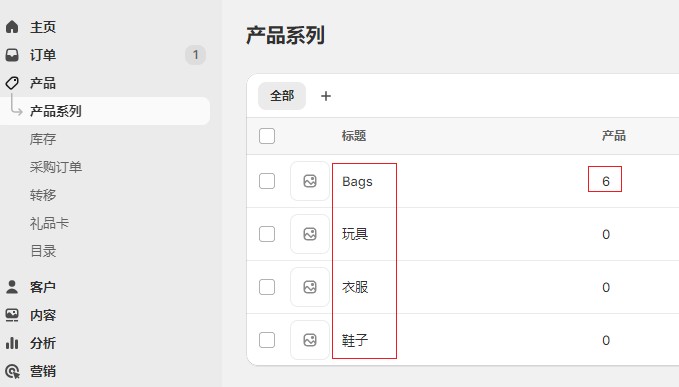This screenshot has height=387, width=679.
Task: Check the 衣服 collection checkbox
Action: 267,287
